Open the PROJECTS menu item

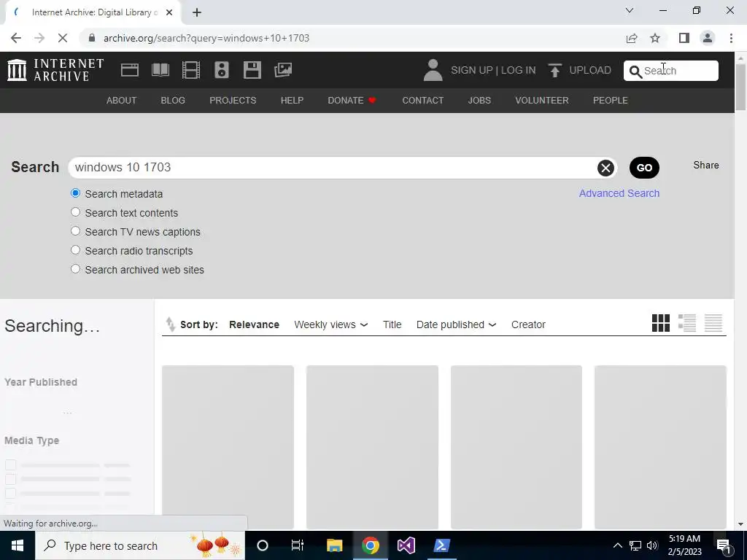[x=233, y=101]
